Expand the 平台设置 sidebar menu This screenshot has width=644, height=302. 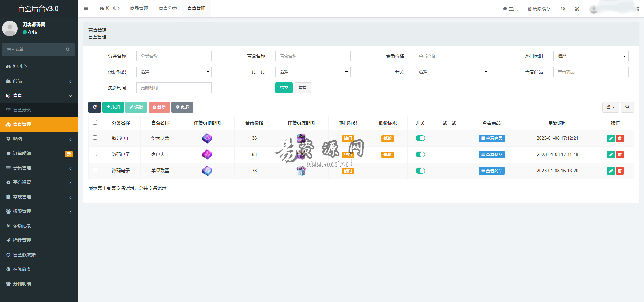point(39,182)
